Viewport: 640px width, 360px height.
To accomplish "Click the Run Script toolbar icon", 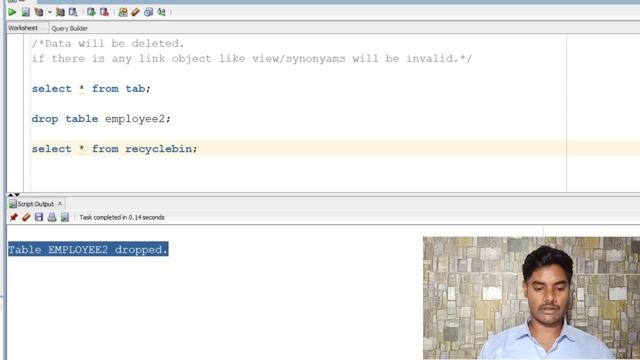I will [x=26, y=12].
